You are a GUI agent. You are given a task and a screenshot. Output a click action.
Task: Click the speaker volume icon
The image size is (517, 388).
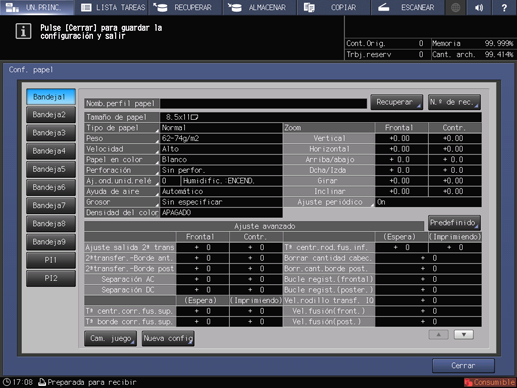[x=479, y=7]
